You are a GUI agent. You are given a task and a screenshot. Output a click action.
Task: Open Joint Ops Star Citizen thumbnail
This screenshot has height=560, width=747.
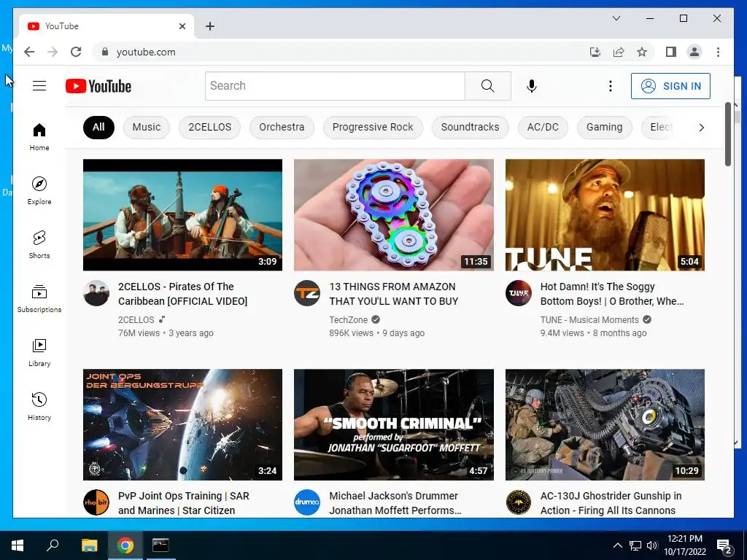coord(182,424)
